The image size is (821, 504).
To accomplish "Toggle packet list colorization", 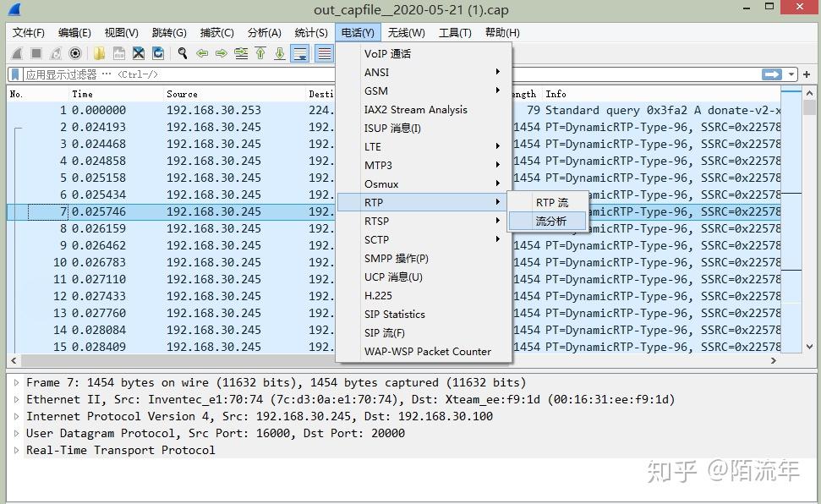I will 324,53.
